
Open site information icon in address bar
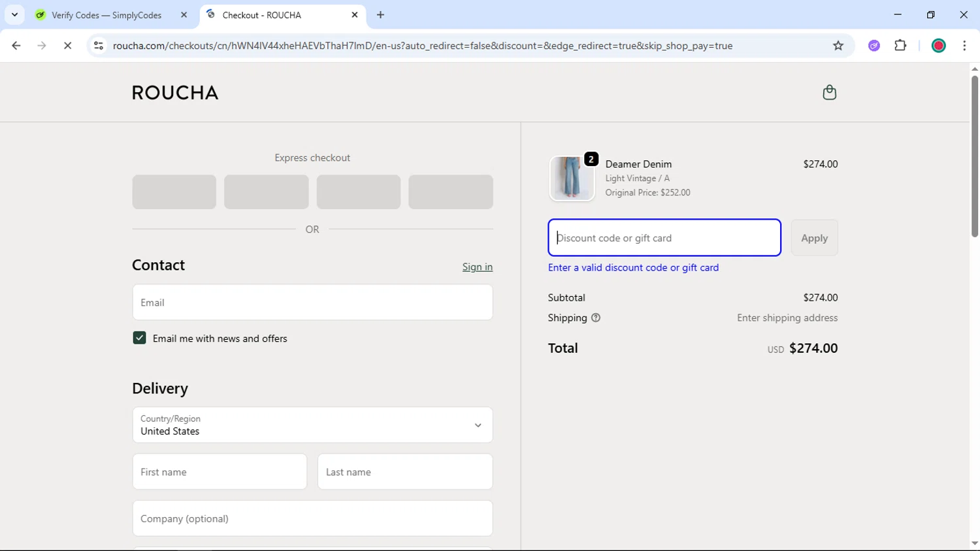pos(99,46)
